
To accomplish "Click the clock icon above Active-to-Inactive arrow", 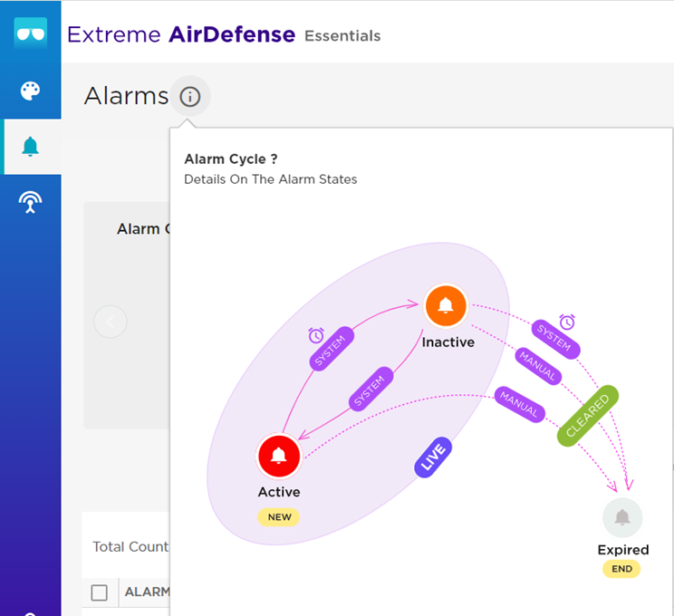I will [316, 335].
